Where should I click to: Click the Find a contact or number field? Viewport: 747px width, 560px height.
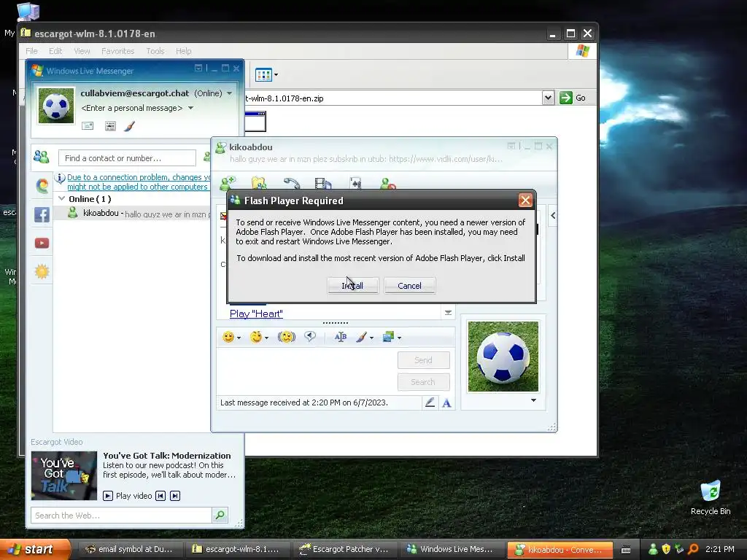127,158
